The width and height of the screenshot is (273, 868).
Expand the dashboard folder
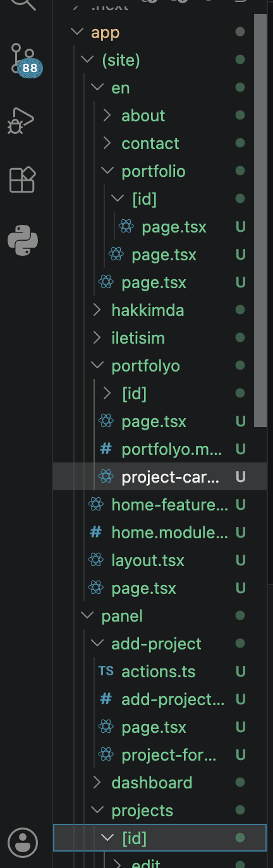(x=152, y=783)
